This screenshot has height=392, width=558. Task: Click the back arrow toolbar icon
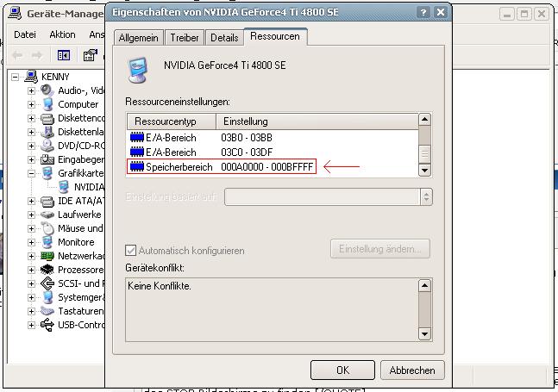(17, 55)
